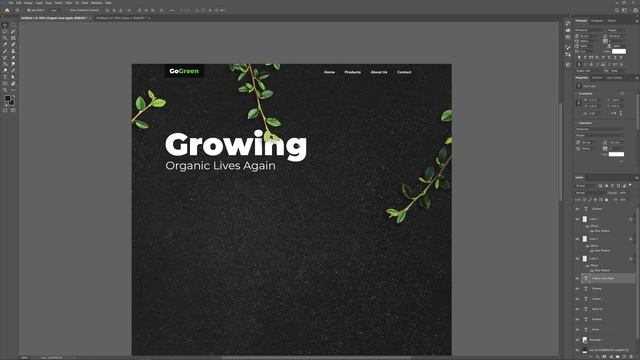The height and width of the screenshot is (360, 640).
Task: Click the delete layer trash icon
Action: (631, 357)
